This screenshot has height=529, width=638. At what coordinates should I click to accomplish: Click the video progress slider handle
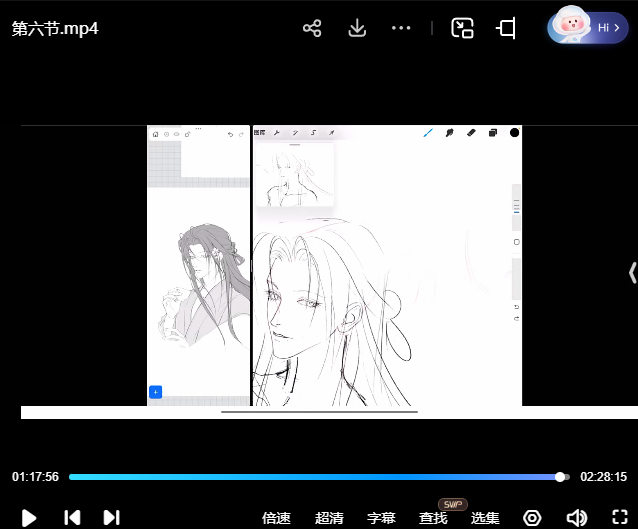coord(560,477)
